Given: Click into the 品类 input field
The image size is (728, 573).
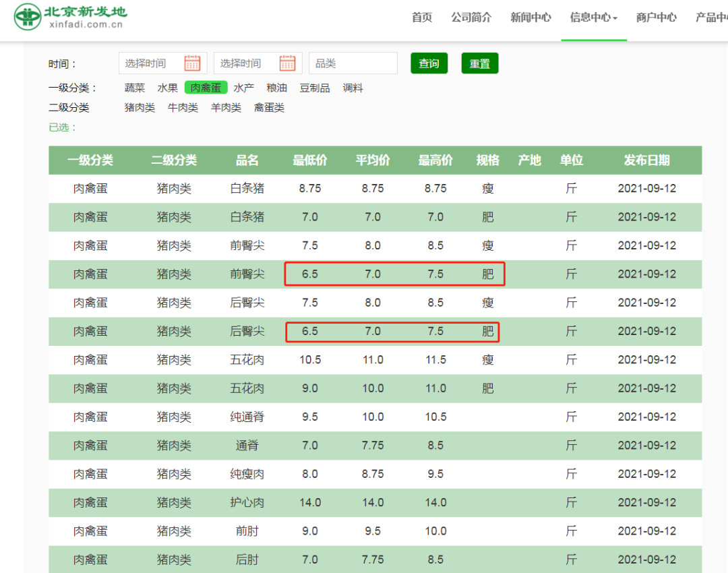Looking at the screenshot, I should 353,63.
